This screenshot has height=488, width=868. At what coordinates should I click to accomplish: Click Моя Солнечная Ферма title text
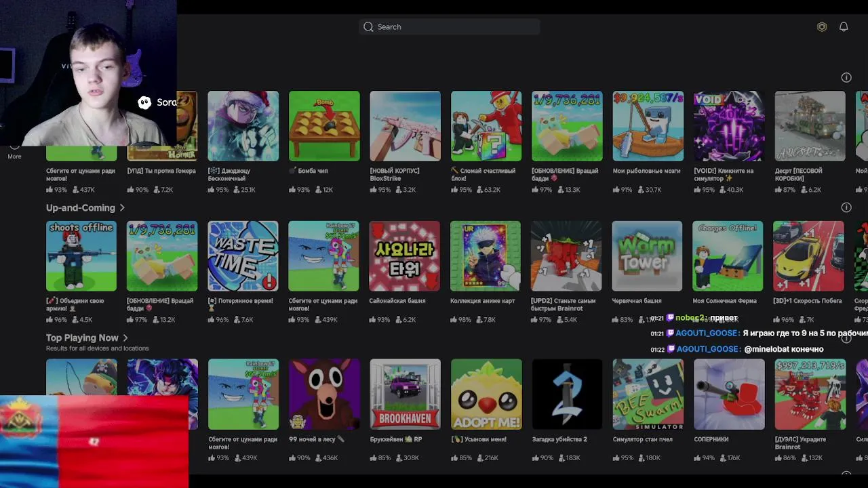pos(724,301)
